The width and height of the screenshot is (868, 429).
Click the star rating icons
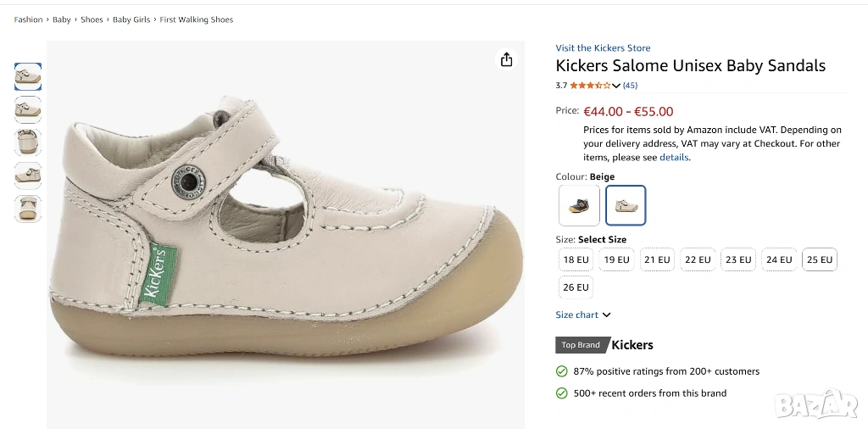click(589, 86)
